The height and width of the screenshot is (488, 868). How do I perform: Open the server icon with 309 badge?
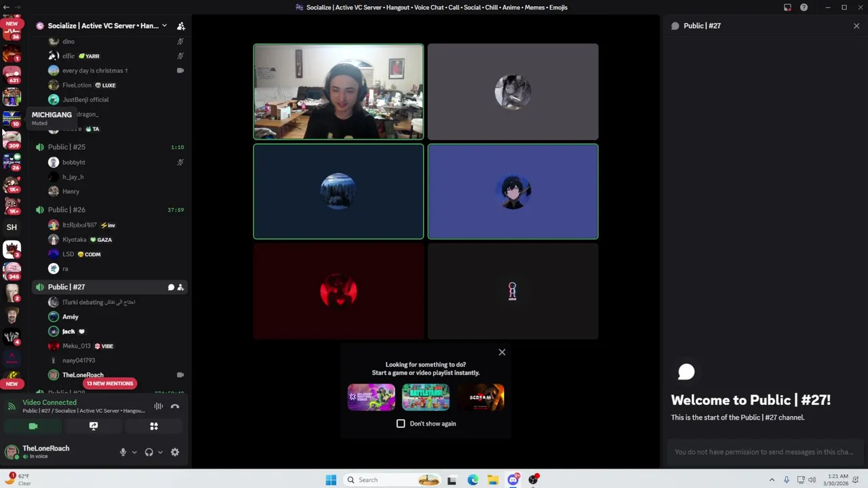tap(12, 139)
